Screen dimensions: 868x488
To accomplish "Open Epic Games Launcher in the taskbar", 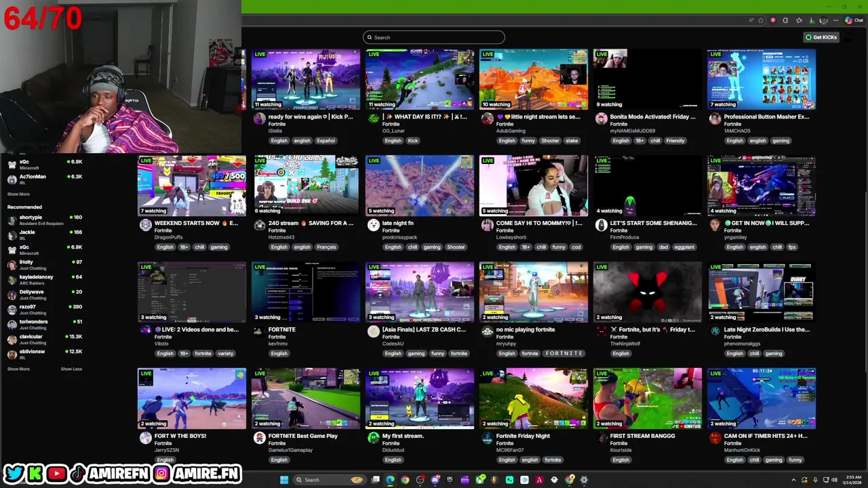I will pos(450,480).
